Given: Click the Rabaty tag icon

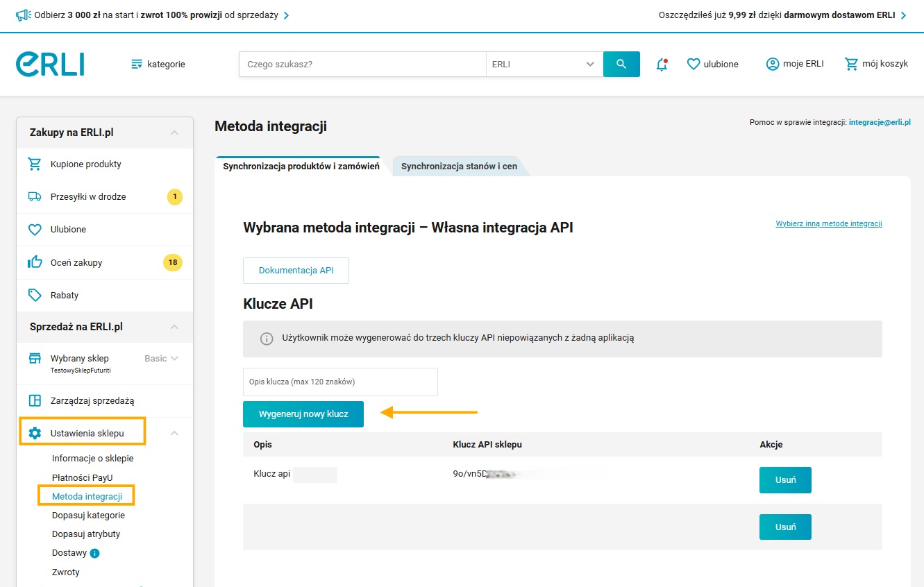Looking at the screenshot, I should coord(35,295).
